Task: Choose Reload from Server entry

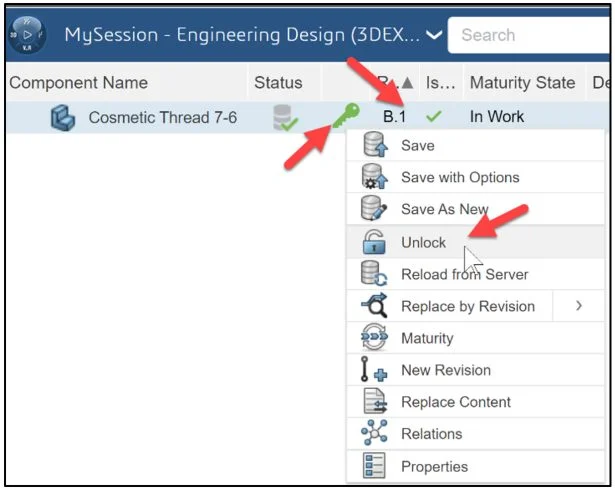Action: pos(475,274)
